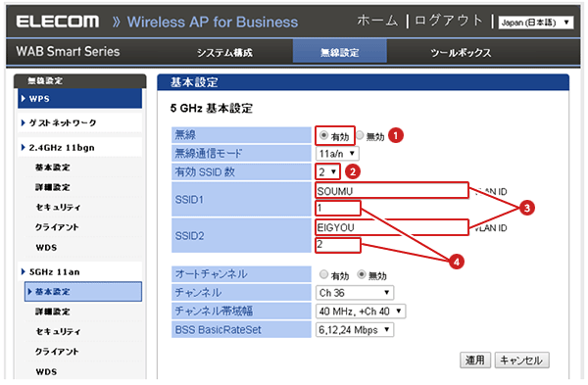Open セキュリティ under 2.4GHz 11bgn

click(58, 207)
